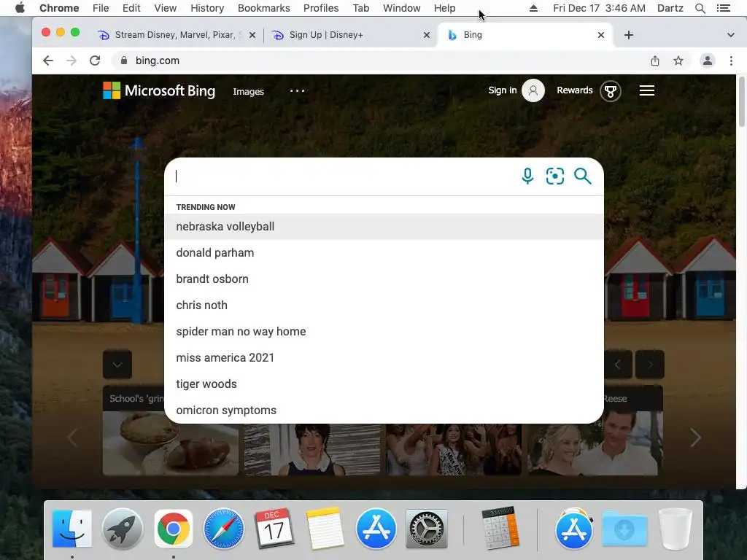
Task: Bookmark this page with star icon
Action: point(678,61)
